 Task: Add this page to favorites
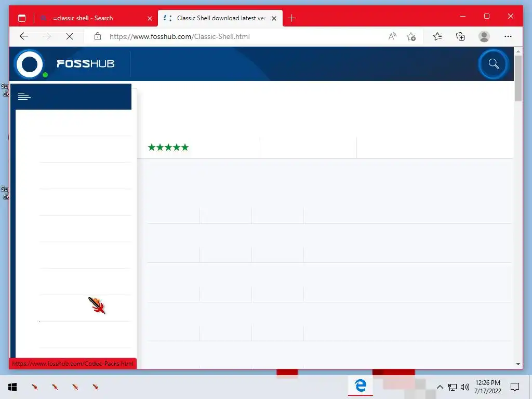coord(411,36)
